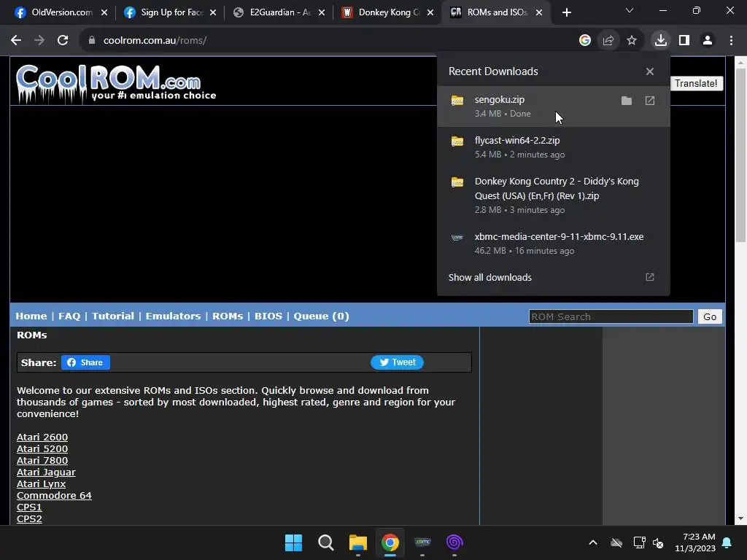The width and height of the screenshot is (747, 560).
Task: Click the Tweet button
Action: tap(397, 362)
